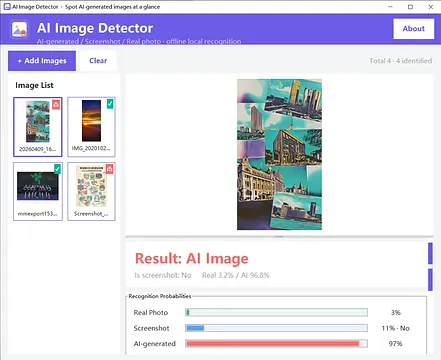Click the splitter handle below the preview

pyautogui.click(x=279, y=237)
